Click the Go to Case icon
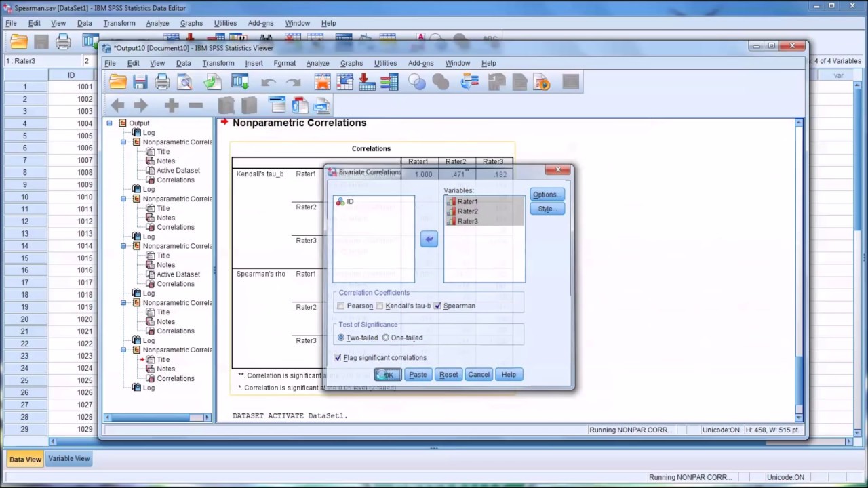868x488 pixels. pyautogui.click(x=344, y=82)
